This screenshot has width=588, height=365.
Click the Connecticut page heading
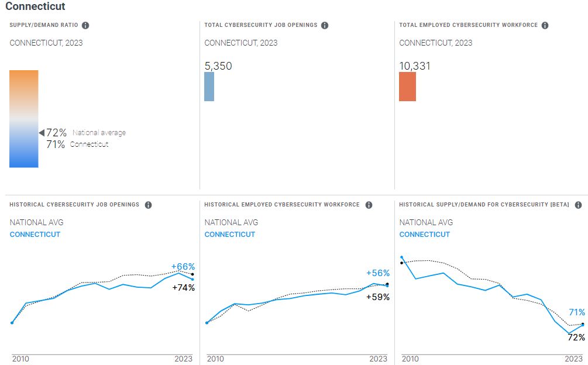[x=35, y=6]
